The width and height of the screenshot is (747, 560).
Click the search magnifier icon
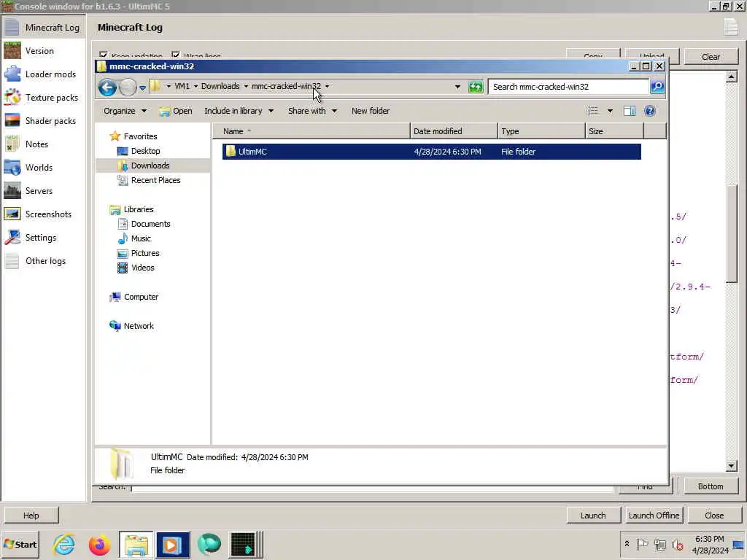coord(657,87)
